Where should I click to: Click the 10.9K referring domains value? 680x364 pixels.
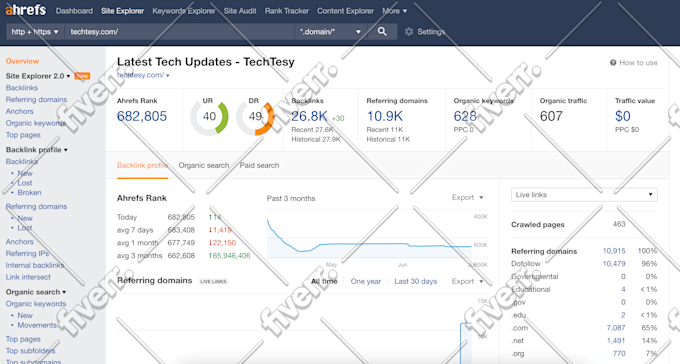pyautogui.click(x=385, y=116)
